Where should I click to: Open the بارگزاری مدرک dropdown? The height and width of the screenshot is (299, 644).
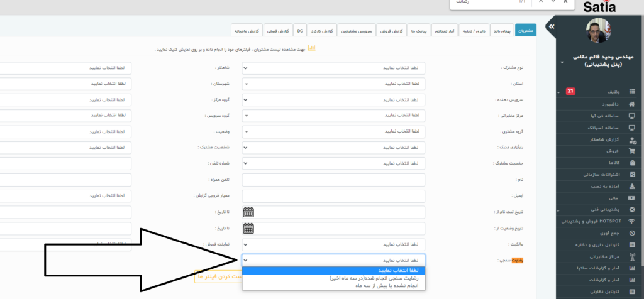pyautogui.click(x=333, y=147)
